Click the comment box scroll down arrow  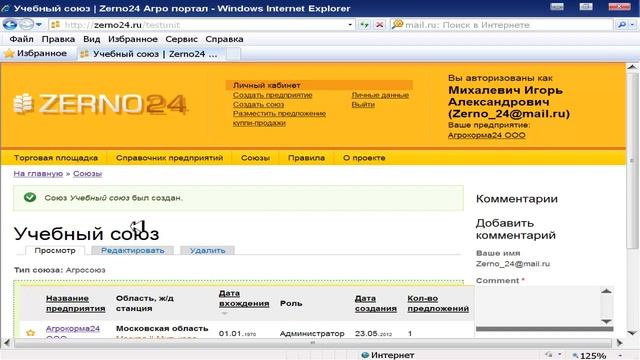tap(607, 321)
